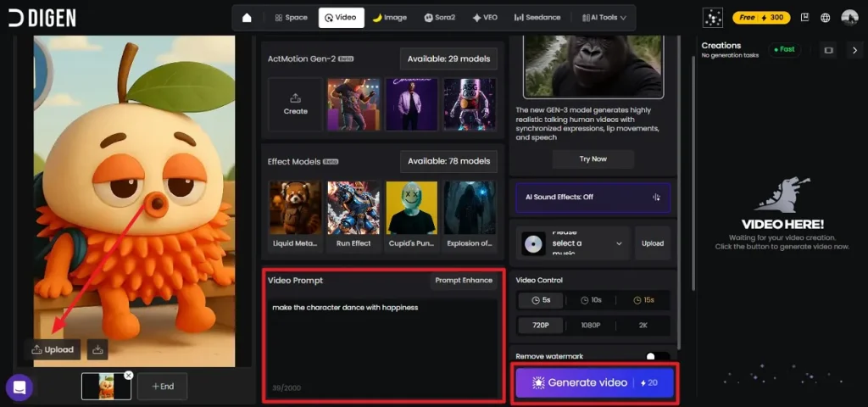Select the robot can ActMotion thumbnail
The image size is (868, 407).
pos(470,104)
